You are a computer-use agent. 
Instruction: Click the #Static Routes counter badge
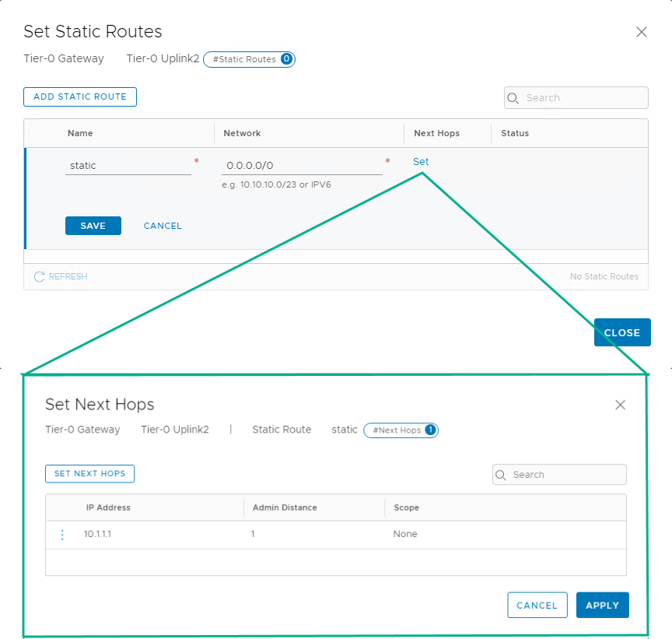[249, 59]
